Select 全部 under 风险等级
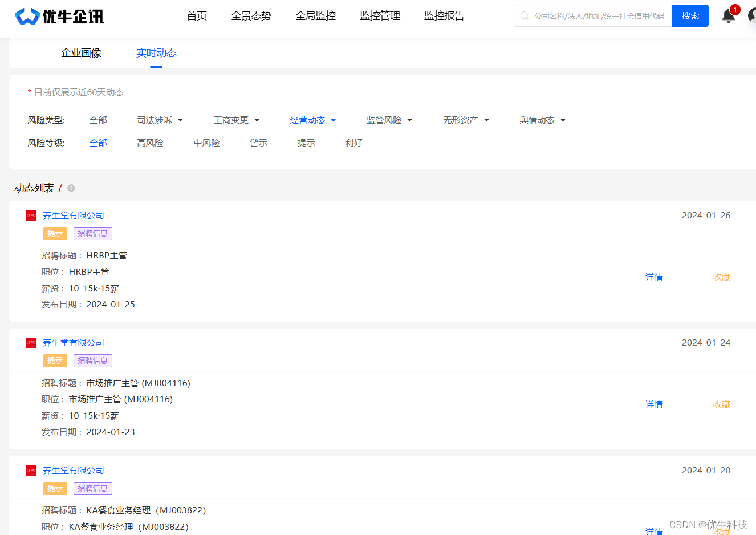756x535 pixels. point(98,143)
